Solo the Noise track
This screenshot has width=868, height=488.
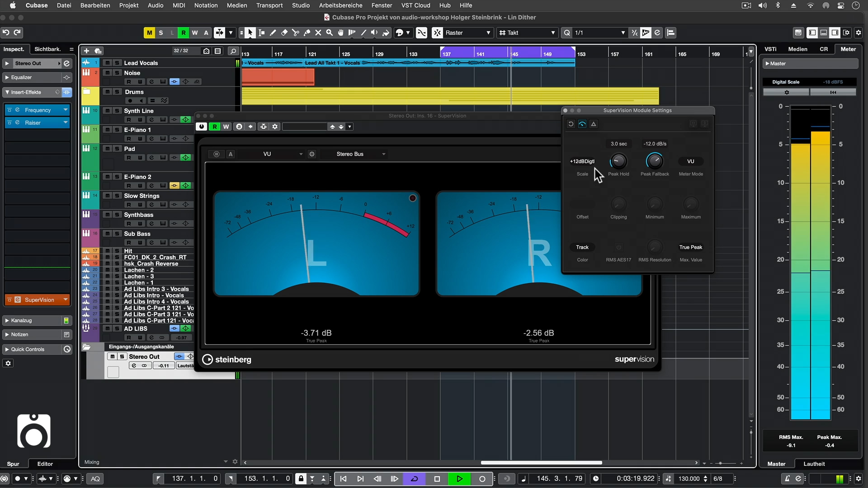(117, 73)
